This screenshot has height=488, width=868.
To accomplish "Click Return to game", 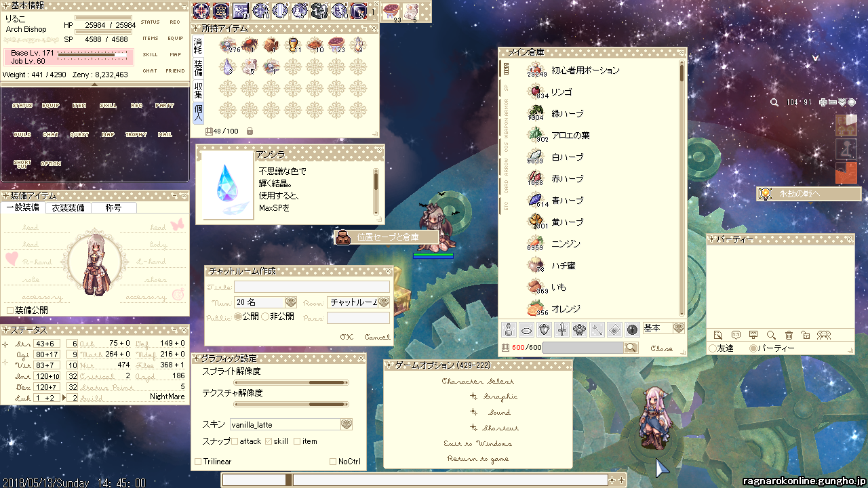I will click(x=477, y=459).
